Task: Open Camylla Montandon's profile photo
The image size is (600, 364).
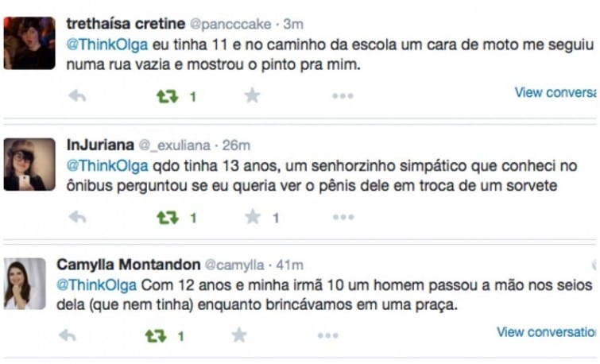Action: tap(25, 284)
